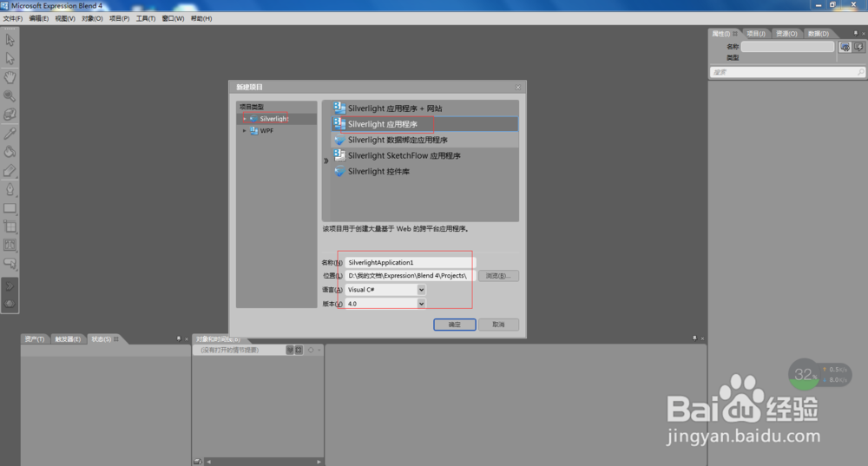The image size is (868, 466).
Task: Switch to the 触发器(E) tab
Action: point(68,339)
